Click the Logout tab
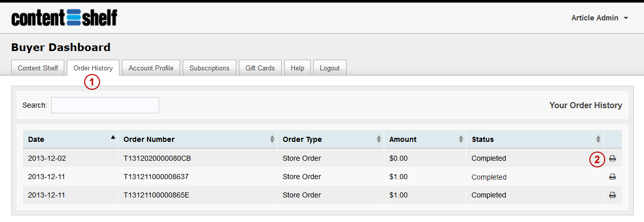 click(330, 68)
